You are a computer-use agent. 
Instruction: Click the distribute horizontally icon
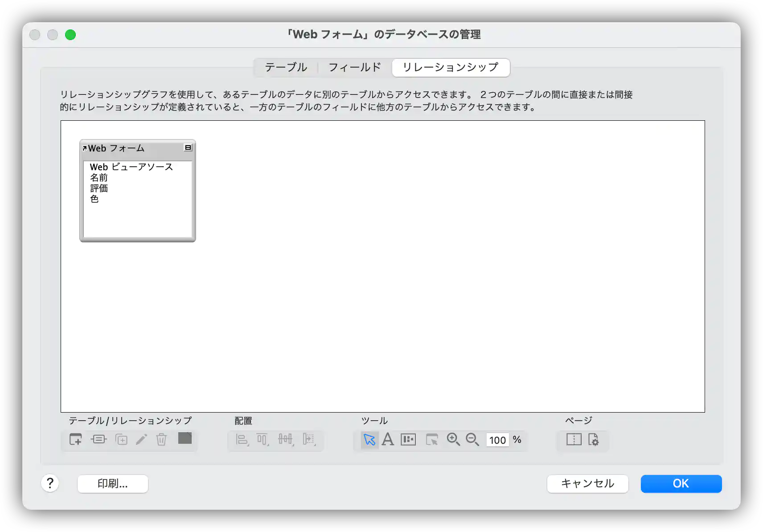tap(286, 440)
